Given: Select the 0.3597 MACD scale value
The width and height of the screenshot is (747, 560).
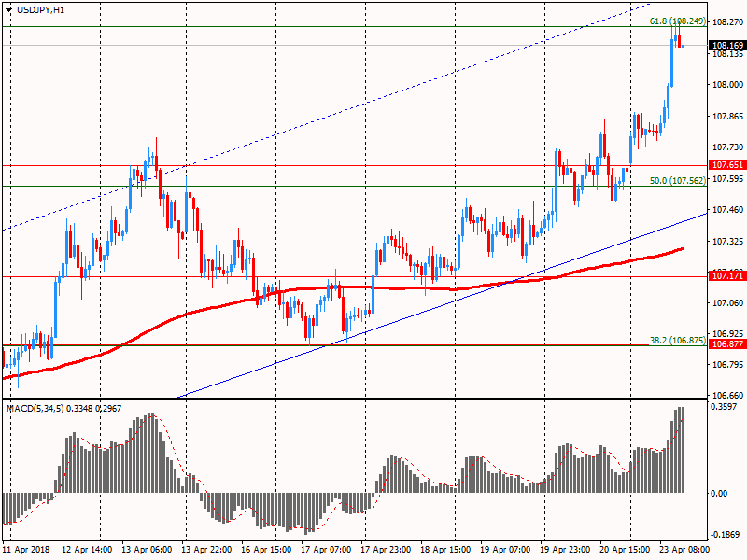Looking at the screenshot, I should pyautogui.click(x=724, y=407).
